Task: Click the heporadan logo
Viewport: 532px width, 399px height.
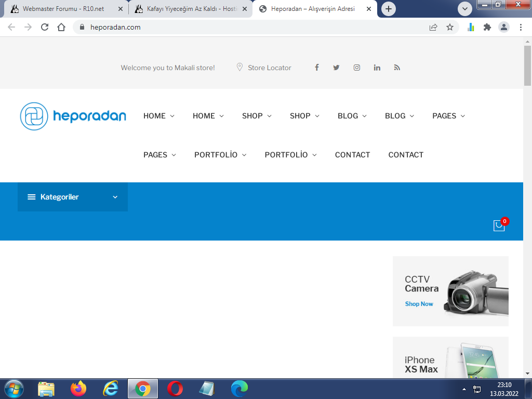Action: pos(73,116)
